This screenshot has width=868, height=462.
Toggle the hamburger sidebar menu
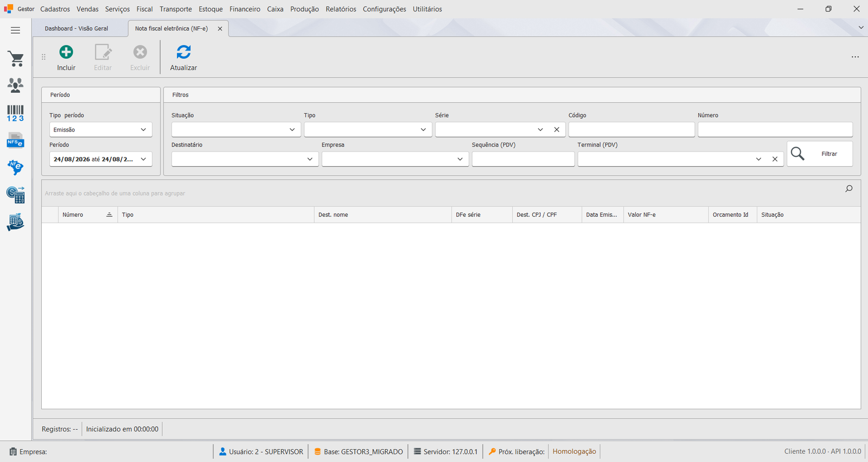16,30
